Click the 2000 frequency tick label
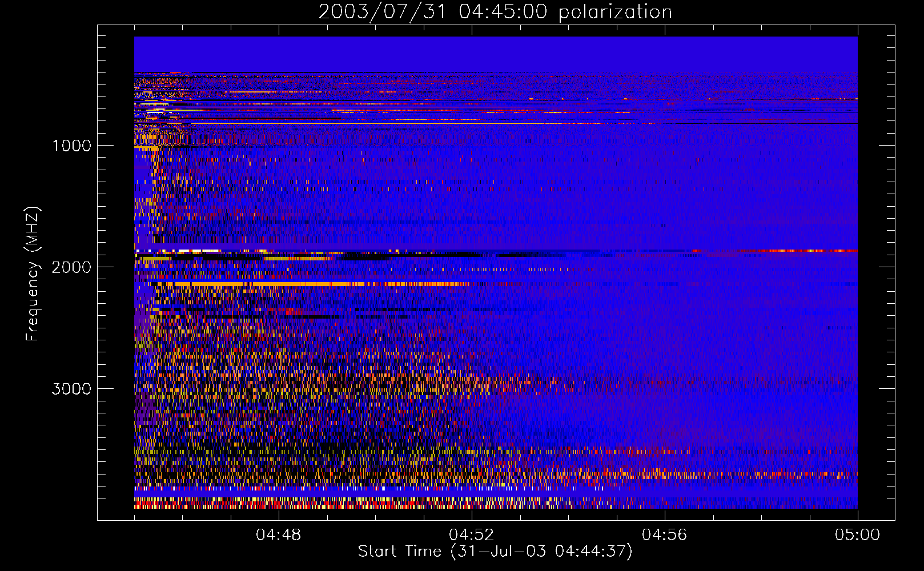This screenshot has width=924, height=571. [x=71, y=267]
